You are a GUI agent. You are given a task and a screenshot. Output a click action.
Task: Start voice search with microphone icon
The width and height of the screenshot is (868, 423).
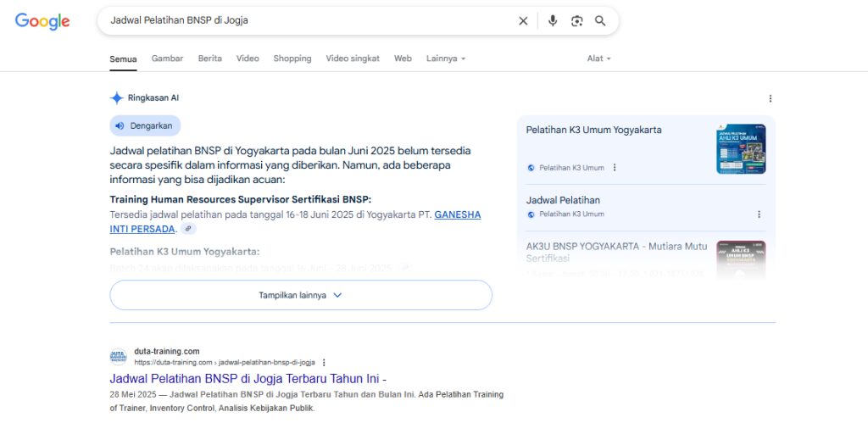[x=553, y=21]
